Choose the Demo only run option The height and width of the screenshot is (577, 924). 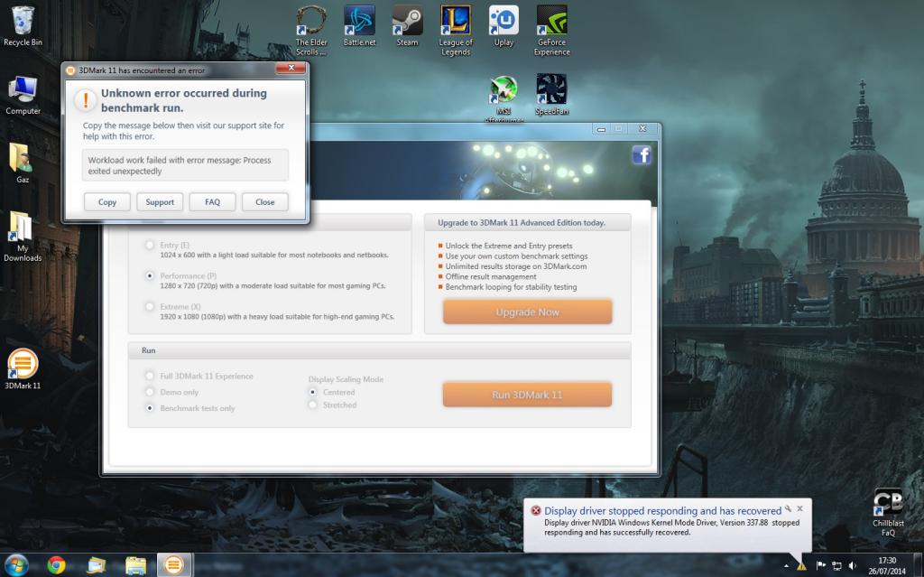point(150,392)
